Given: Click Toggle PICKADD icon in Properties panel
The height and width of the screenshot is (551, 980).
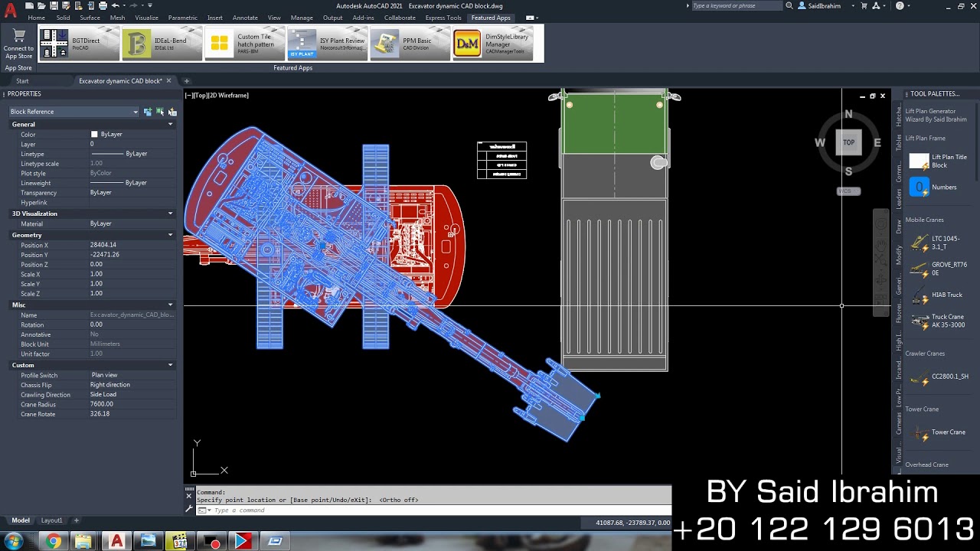Looking at the screenshot, I should tap(148, 112).
